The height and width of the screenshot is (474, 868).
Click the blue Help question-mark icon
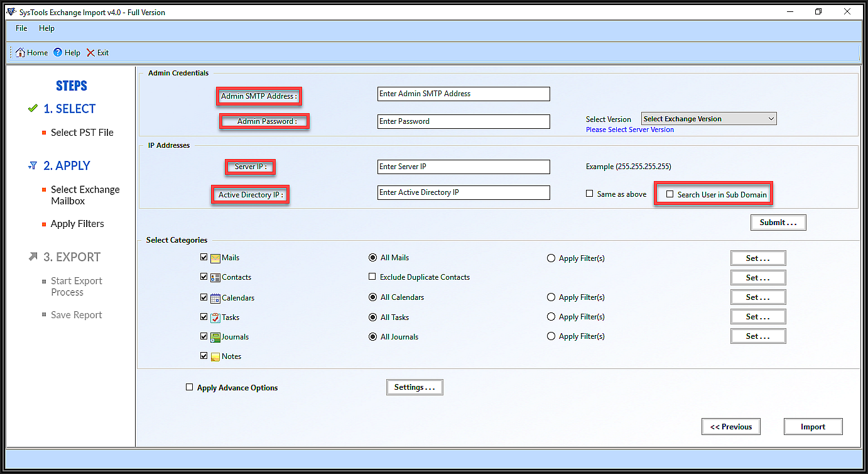tap(58, 53)
